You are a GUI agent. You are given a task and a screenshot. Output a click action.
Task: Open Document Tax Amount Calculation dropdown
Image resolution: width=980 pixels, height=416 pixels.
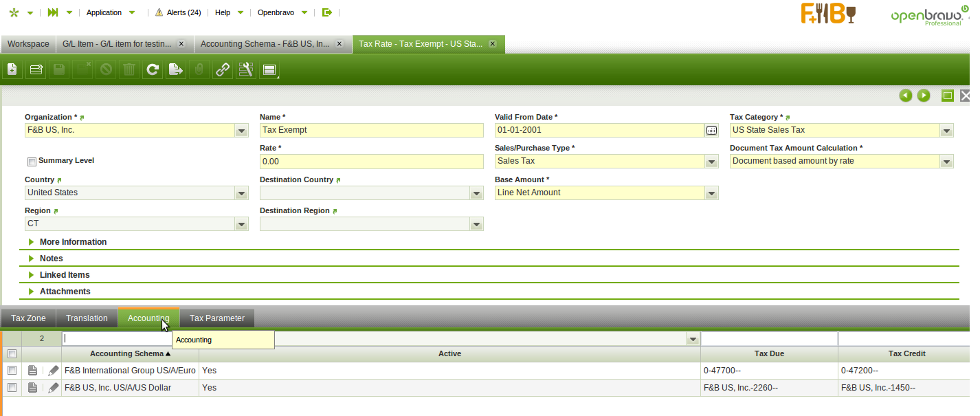[x=946, y=162]
